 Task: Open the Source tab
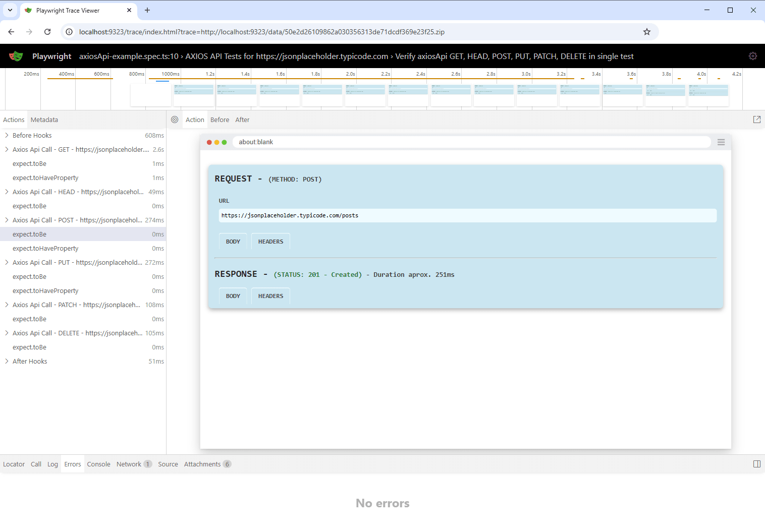tap(168, 464)
